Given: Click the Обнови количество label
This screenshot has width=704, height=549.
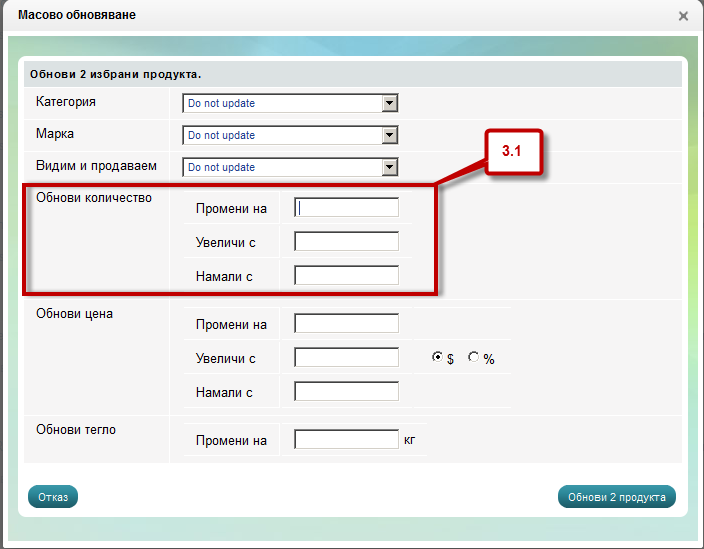Looking at the screenshot, I should point(94,198).
